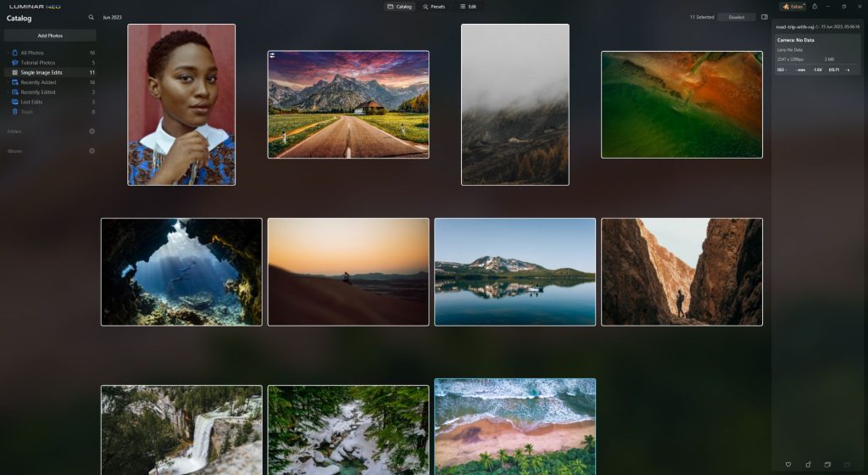Open Recently Added photos
Screen dimensions: 868x475
tap(50, 82)
